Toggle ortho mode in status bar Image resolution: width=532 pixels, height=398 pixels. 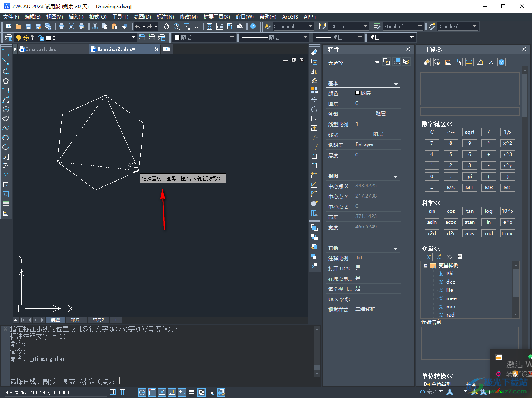click(132, 392)
